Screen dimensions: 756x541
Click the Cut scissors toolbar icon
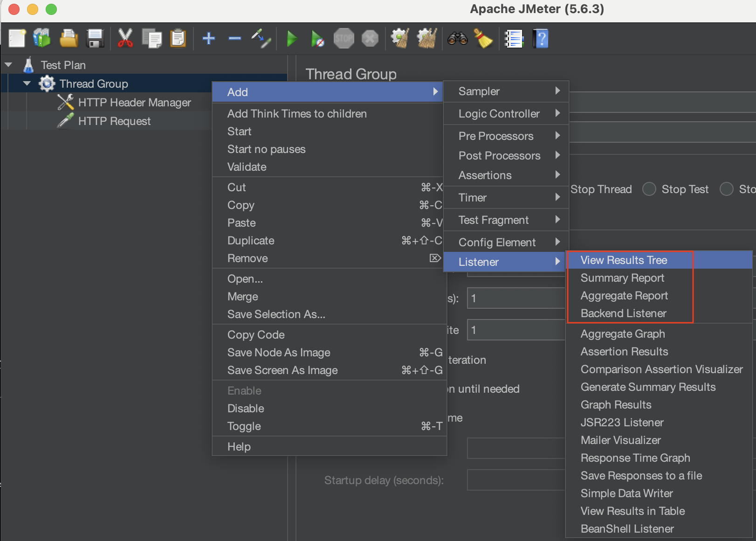(125, 38)
